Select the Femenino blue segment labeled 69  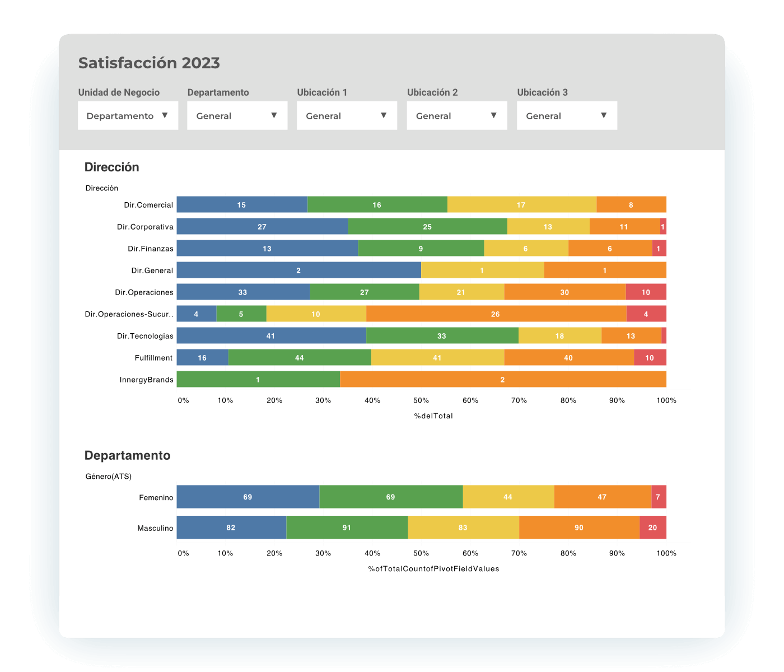[248, 497]
